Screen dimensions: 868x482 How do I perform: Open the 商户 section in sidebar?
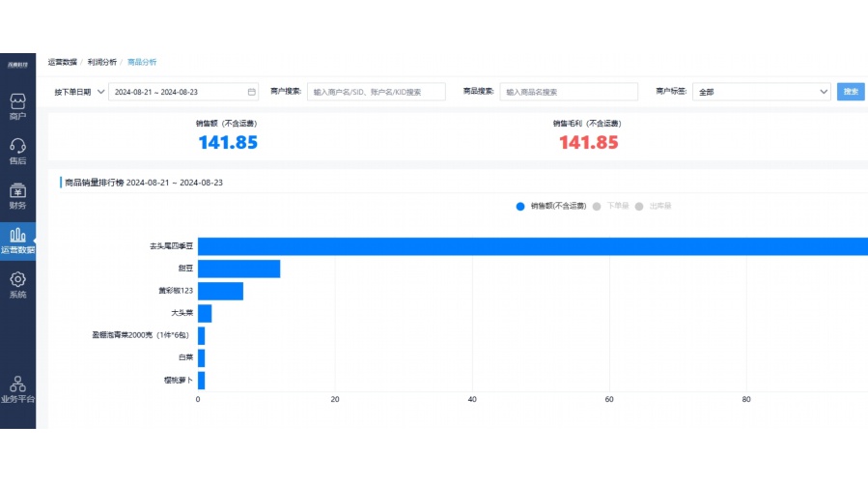[17, 106]
